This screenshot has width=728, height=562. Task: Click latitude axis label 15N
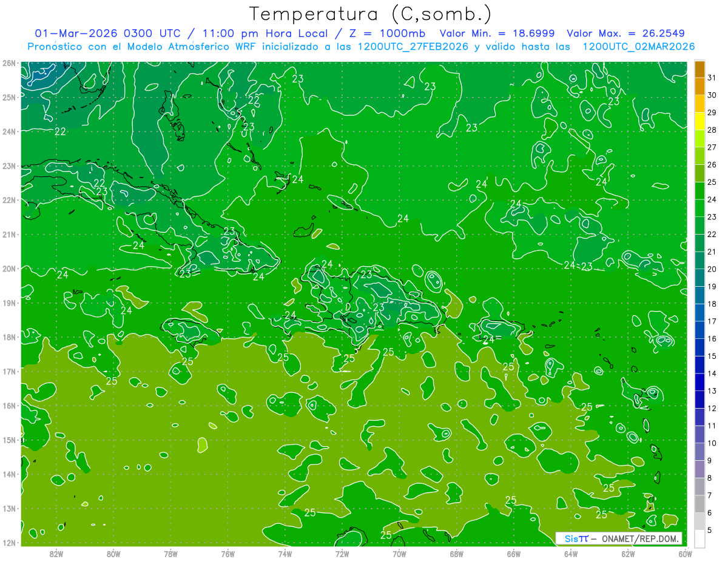coord(9,440)
